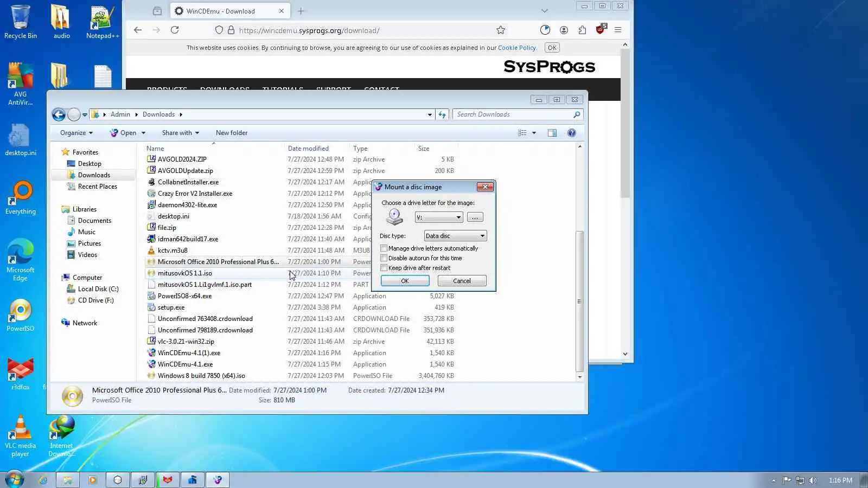The width and height of the screenshot is (868, 488).
Task: Select Windows 8 build 7850 (x64).iso
Action: coord(201,376)
